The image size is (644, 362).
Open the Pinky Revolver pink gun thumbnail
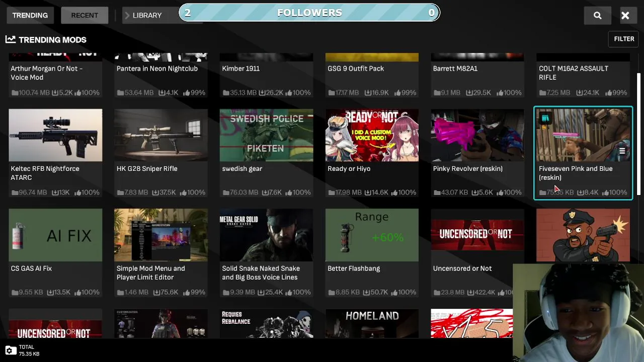(x=477, y=135)
